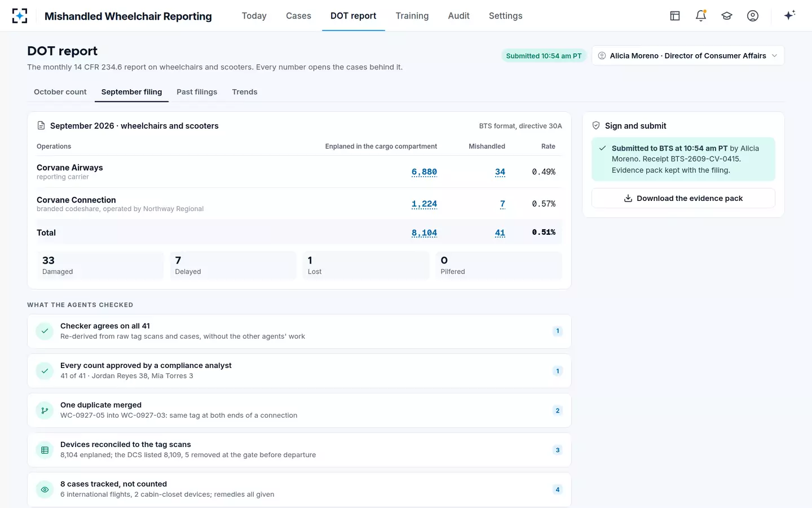Open the 33 Damaged tile
The image size is (812, 508).
tap(100, 265)
